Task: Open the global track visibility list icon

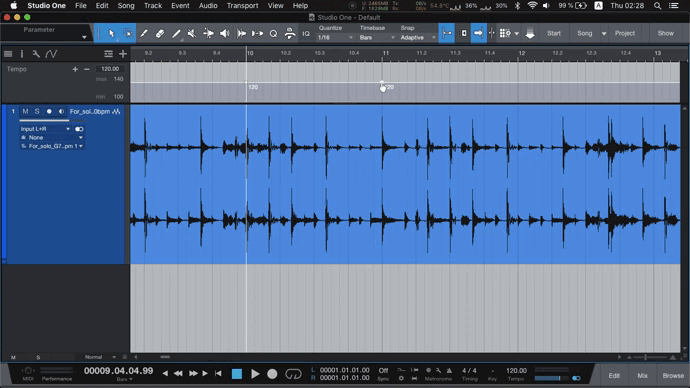Action: point(108,54)
